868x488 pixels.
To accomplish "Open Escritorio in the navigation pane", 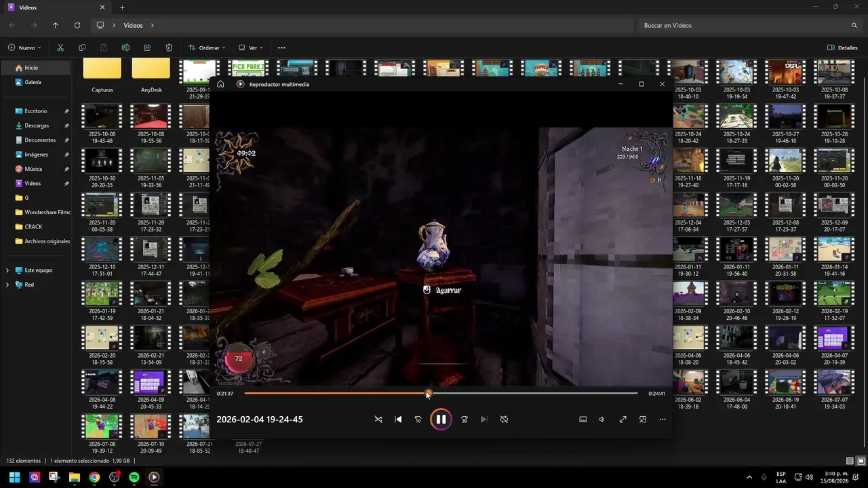I will click(x=36, y=111).
